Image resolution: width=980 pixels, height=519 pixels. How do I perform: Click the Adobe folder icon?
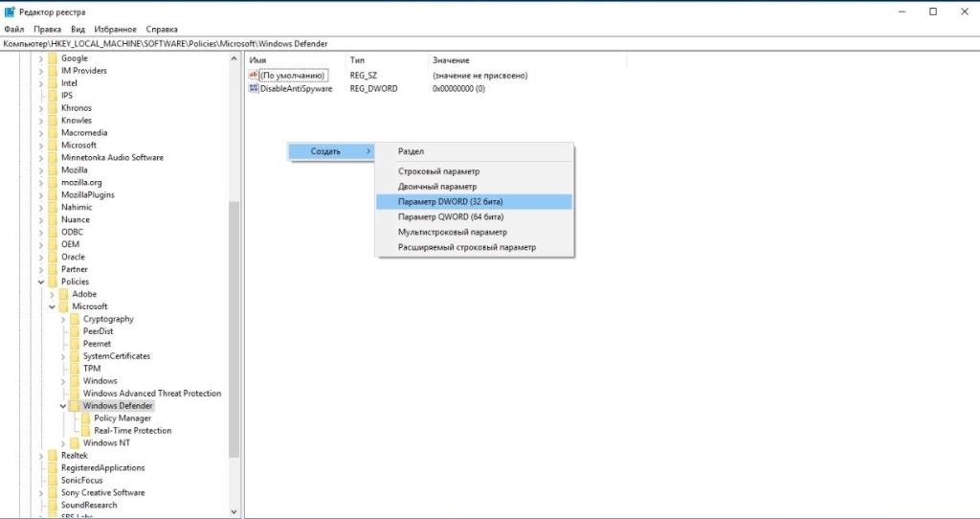click(x=64, y=294)
